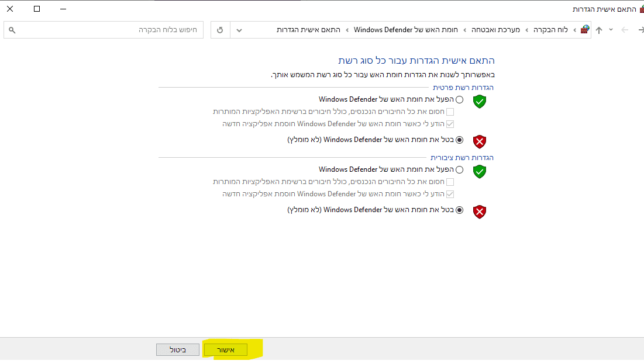This screenshot has height=364, width=644.
Task: Expand the chevron beside the Control Panel icon
Action: pyautogui.click(x=574, y=30)
